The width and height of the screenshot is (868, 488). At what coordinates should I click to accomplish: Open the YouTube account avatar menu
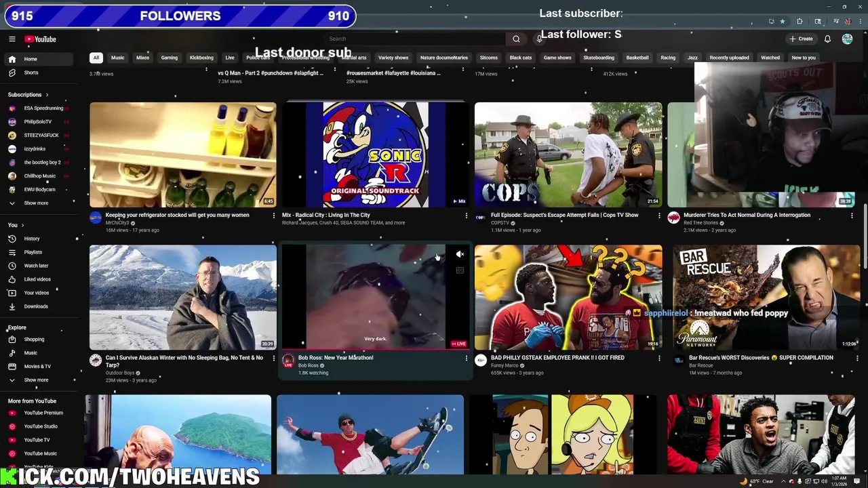tap(847, 39)
